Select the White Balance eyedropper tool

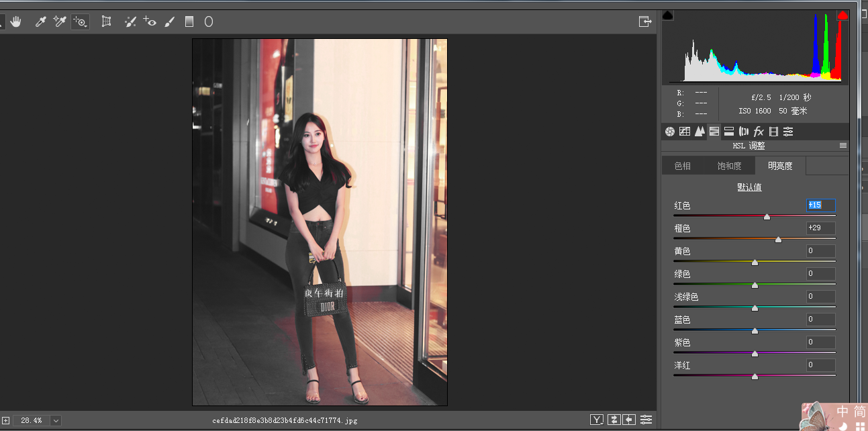tap(40, 21)
